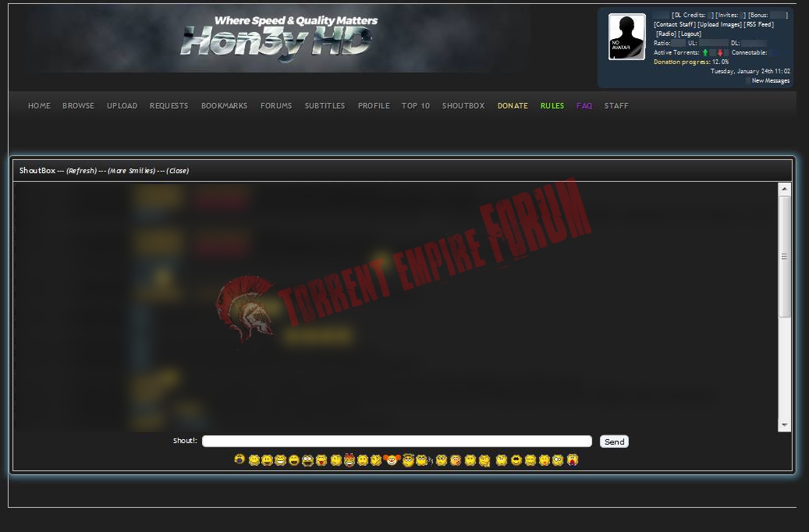Click the date 'Tuesday, January 24th 11:02'
The image size is (809, 532).
750,71
